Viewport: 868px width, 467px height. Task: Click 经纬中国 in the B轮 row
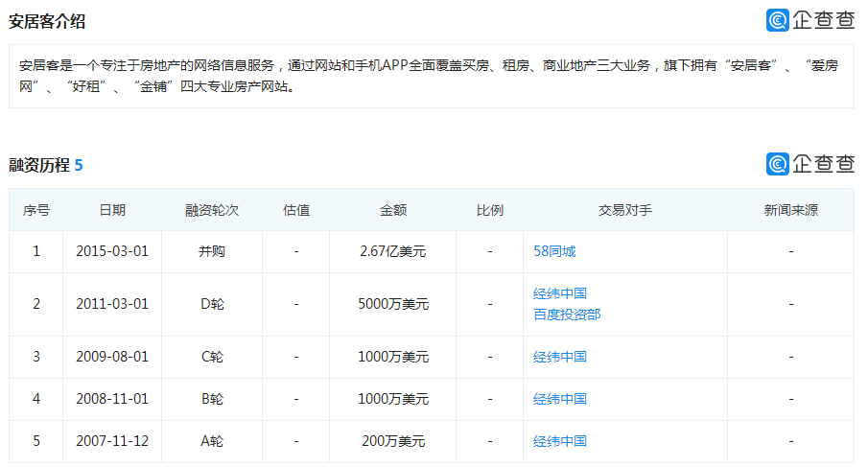point(560,399)
